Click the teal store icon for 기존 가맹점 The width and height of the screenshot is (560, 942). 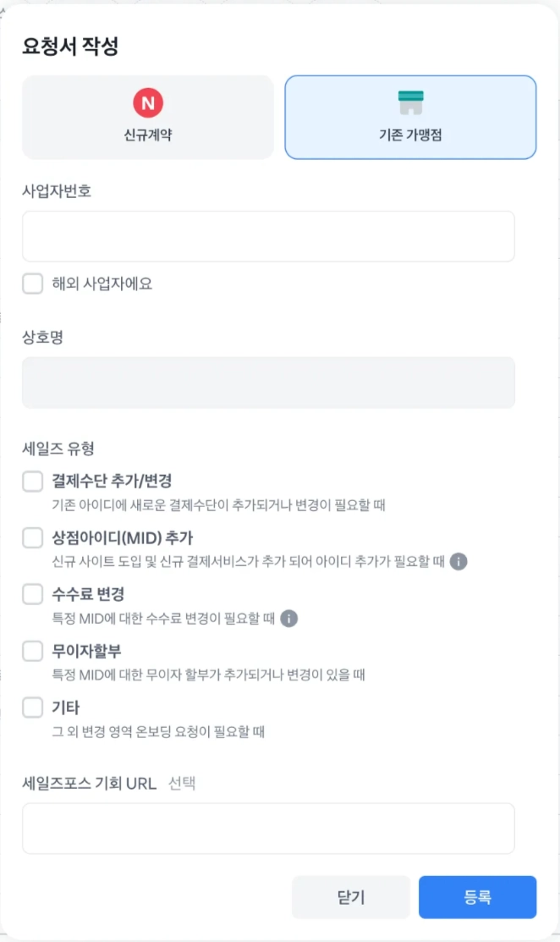pos(410,103)
